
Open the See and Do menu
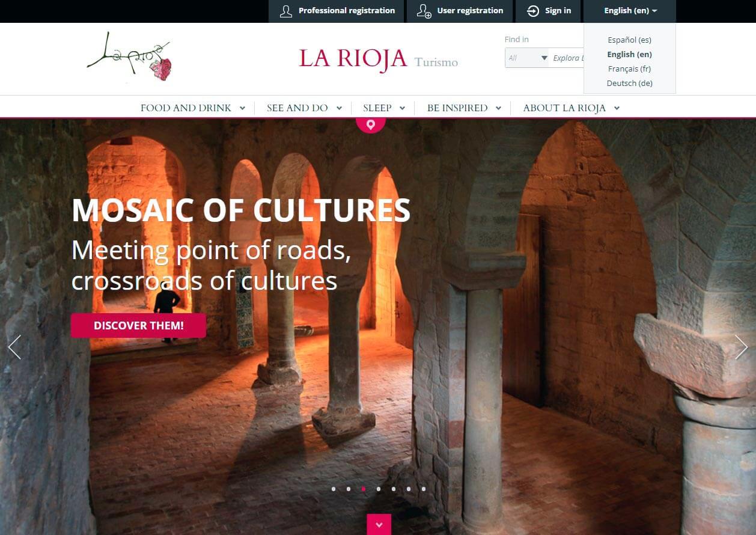point(304,108)
